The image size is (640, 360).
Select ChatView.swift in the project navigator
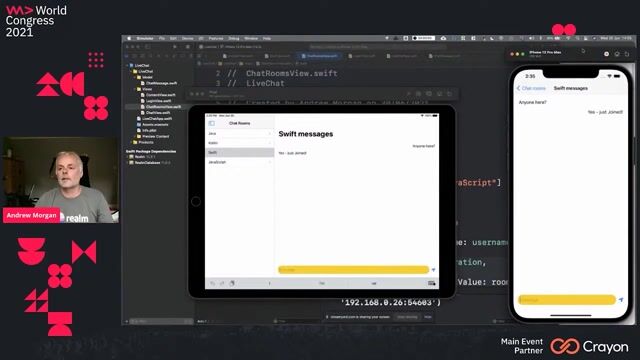point(156,113)
